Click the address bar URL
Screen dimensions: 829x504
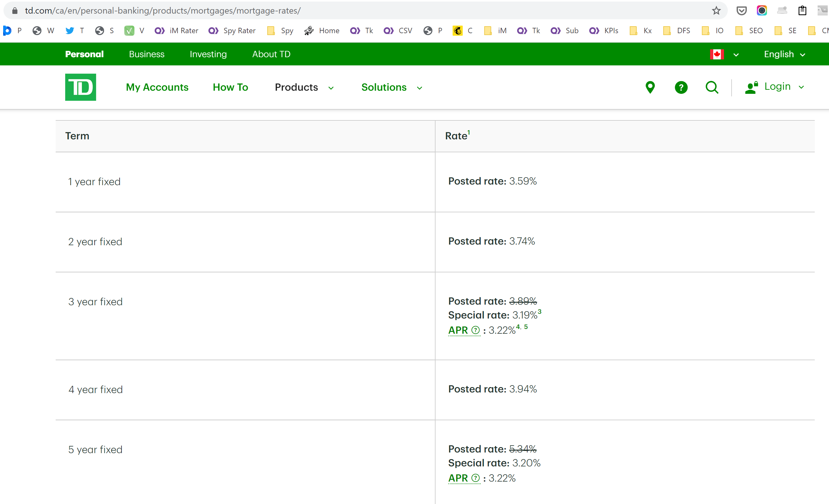pyautogui.click(x=163, y=11)
